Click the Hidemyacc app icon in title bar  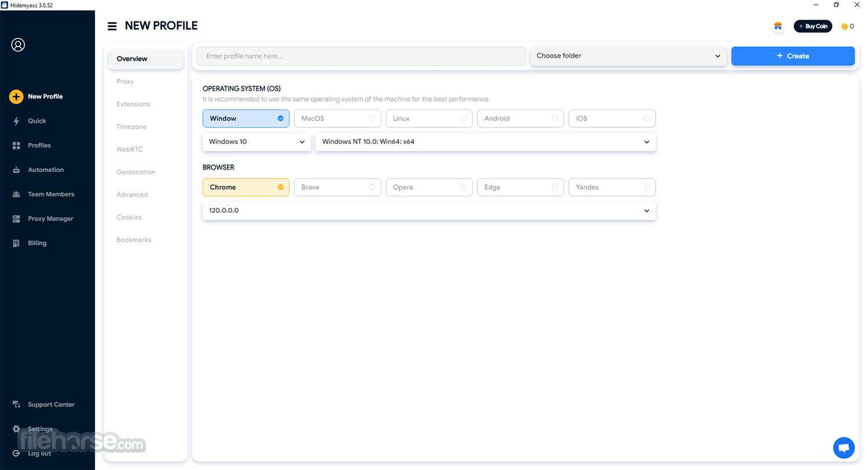pyautogui.click(x=5, y=5)
